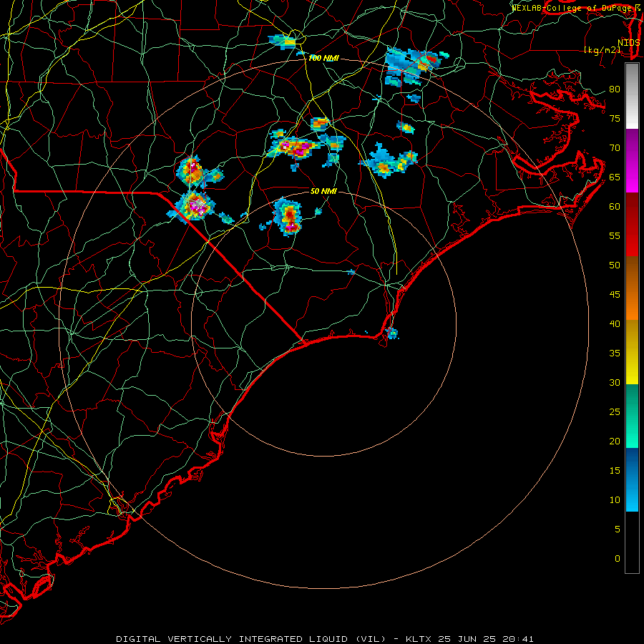Click the legend value "40"
Viewport: 644px width, 644px height.
tap(615, 323)
